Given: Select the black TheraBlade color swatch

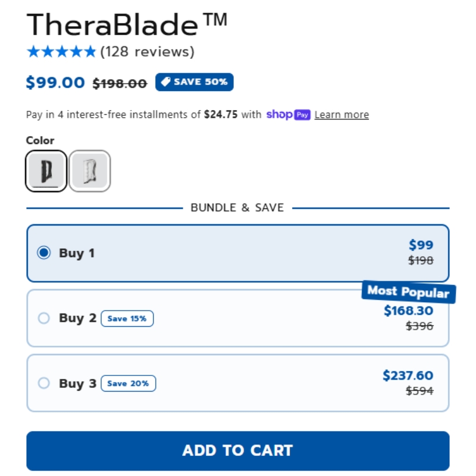Looking at the screenshot, I should coord(46,171).
